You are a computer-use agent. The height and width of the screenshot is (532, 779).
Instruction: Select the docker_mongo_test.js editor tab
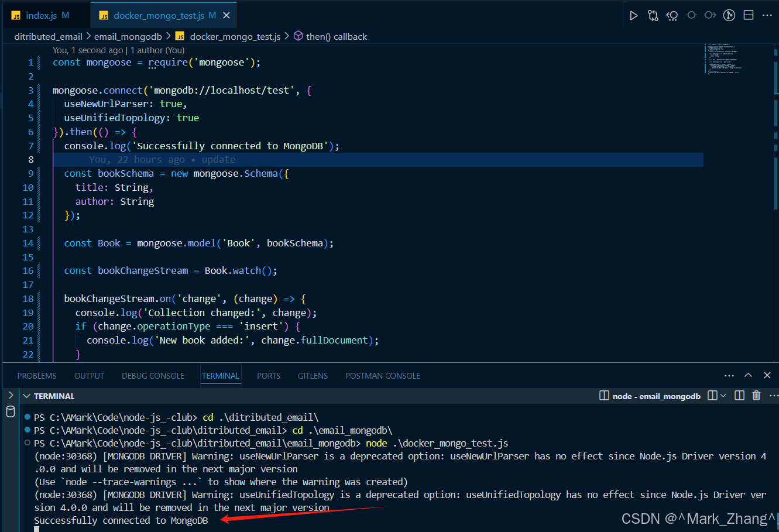[x=164, y=15]
